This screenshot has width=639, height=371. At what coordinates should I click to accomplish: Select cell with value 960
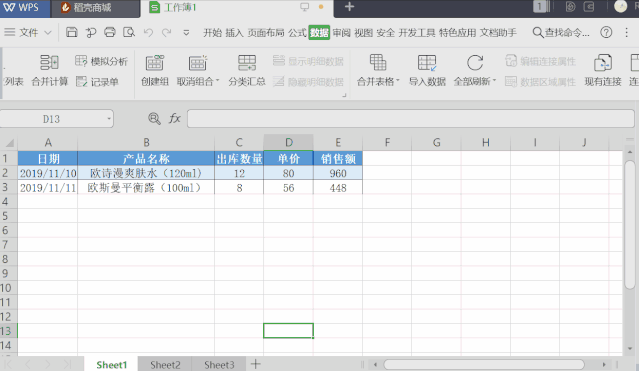(338, 173)
